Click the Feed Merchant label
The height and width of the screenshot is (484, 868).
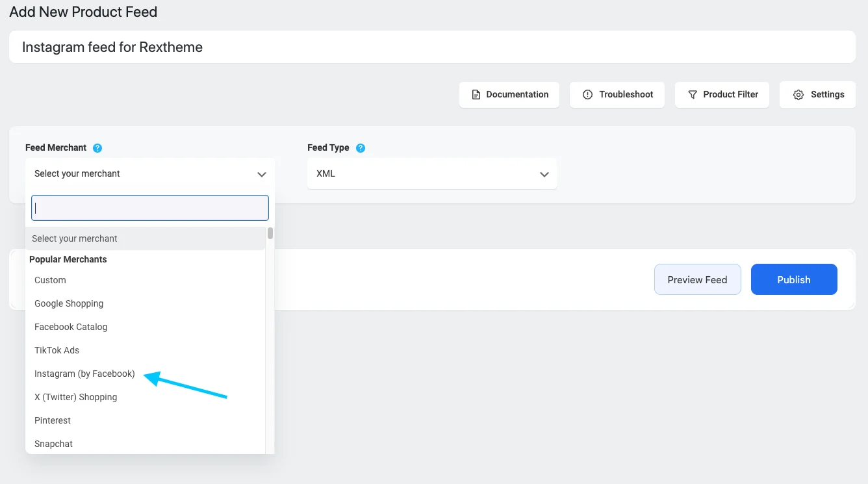click(x=56, y=147)
